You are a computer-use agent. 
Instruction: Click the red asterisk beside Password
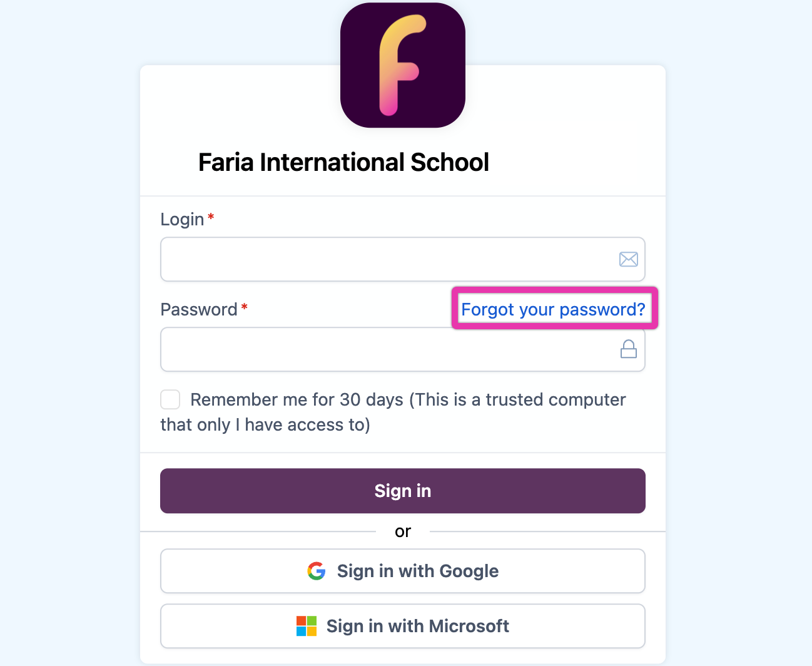tap(245, 307)
